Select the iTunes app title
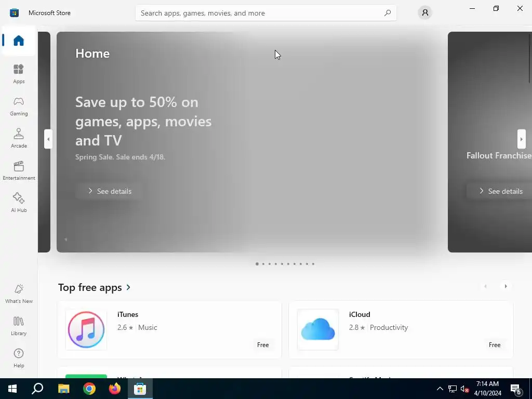532x399 pixels. [x=128, y=314]
